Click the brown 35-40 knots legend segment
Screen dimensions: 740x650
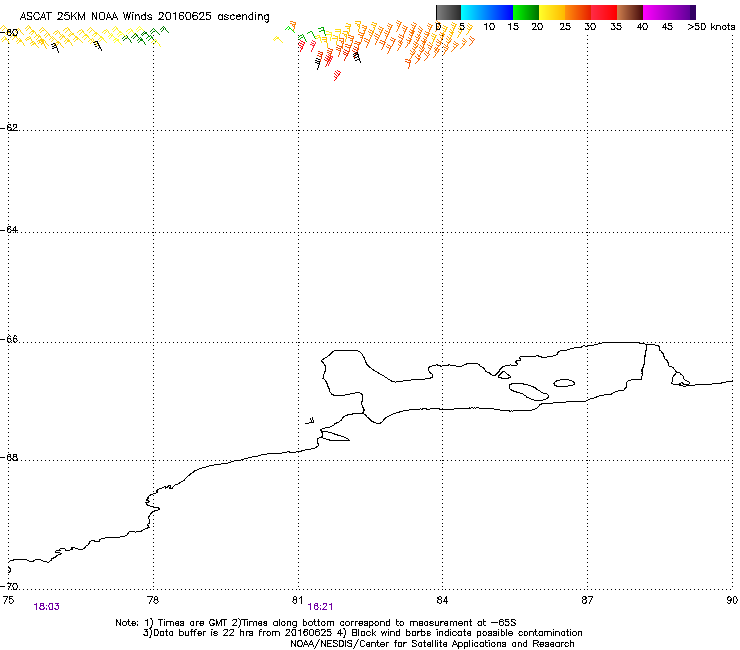click(x=630, y=12)
